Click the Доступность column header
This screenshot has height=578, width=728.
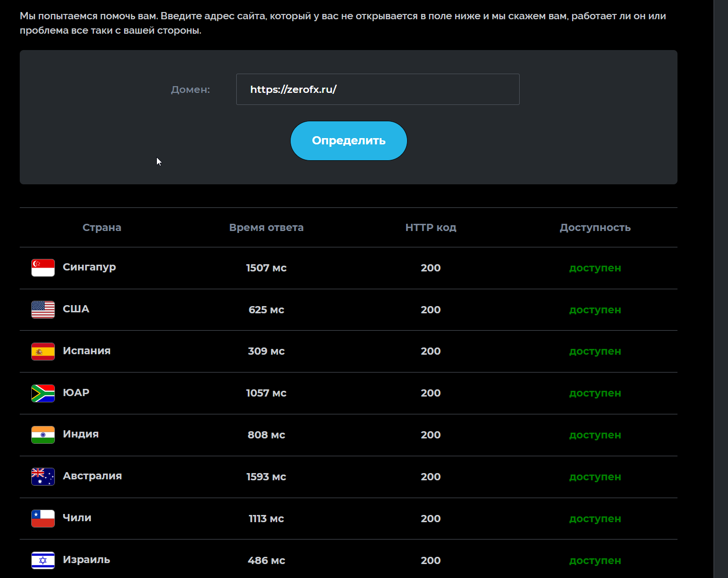(595, 228)
